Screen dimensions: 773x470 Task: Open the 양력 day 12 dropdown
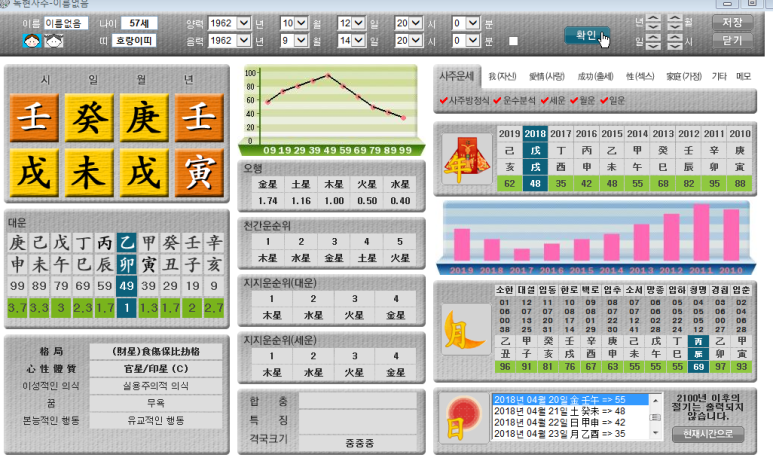pyautogui.click(x=358, y=23)
